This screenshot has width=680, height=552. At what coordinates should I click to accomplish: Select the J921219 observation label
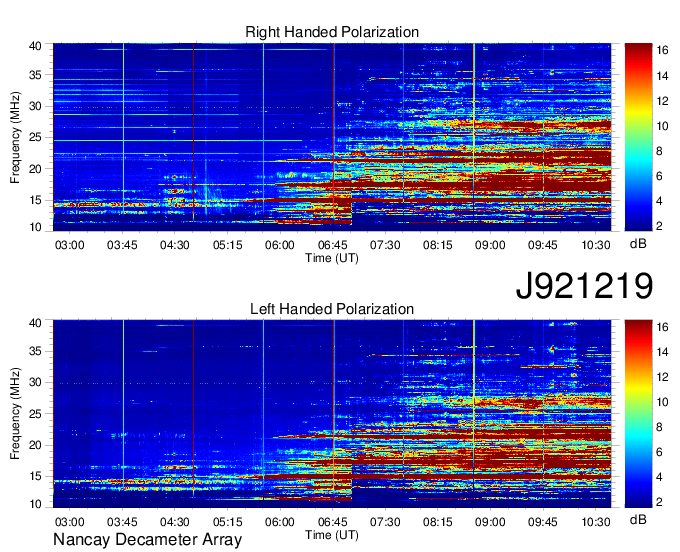coord(584,285)
